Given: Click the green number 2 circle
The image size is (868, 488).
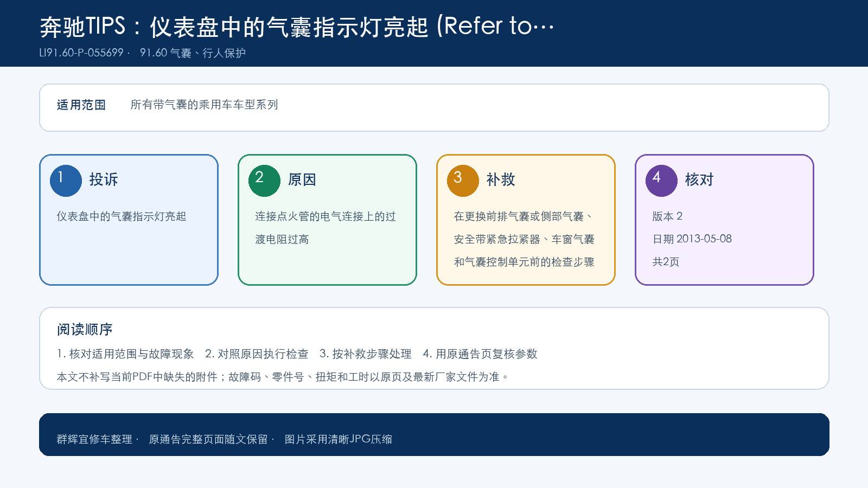Looking at the screenshot, I should [264, 181].
